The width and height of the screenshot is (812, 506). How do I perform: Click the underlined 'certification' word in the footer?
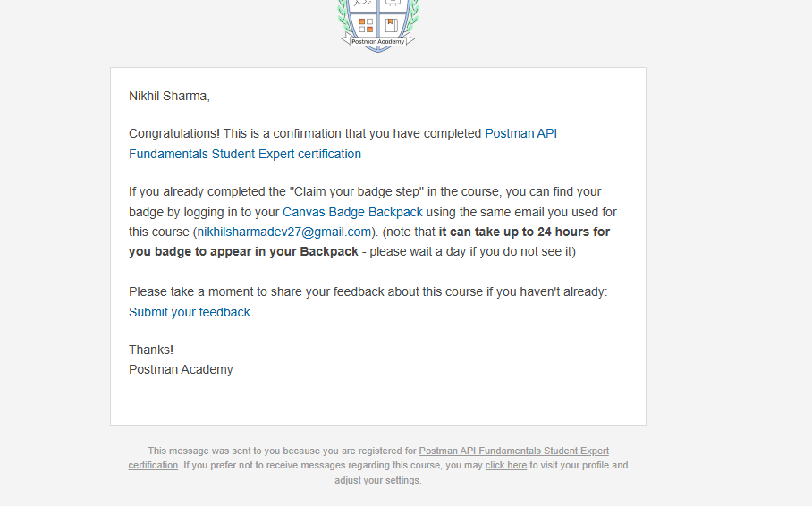[x=153, y=466]
